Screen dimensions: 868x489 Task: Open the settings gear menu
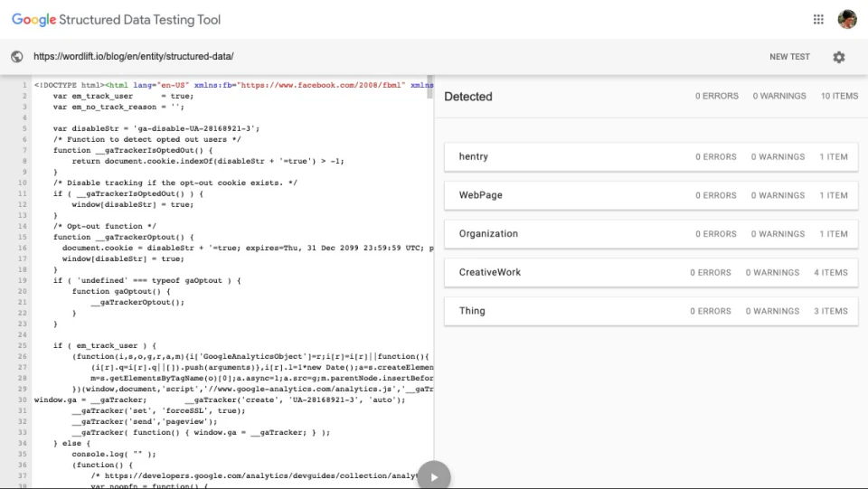(x=839, y=57)
